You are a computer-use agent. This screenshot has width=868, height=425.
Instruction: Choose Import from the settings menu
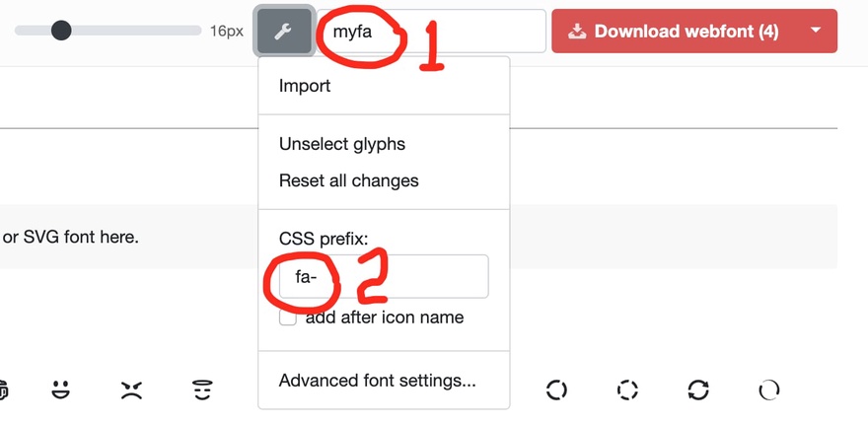pyautogui.click(x=305, y=86)
